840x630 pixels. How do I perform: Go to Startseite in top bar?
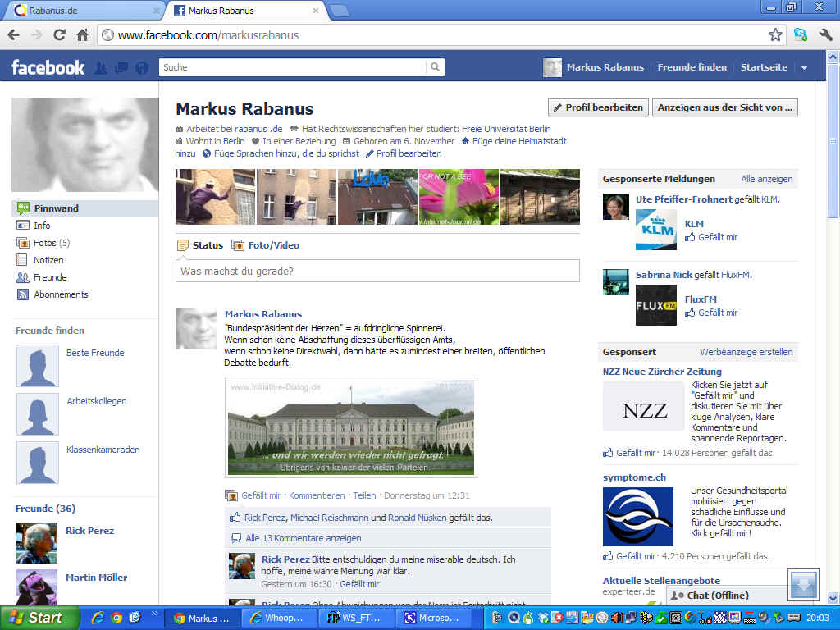pyautogui.click(x=764, y=67)
